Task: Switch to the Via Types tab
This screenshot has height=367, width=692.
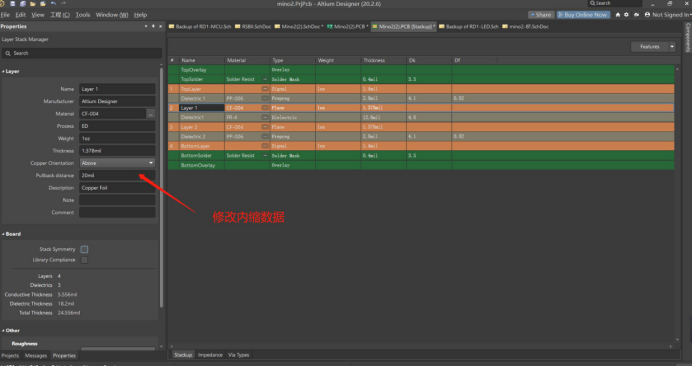Action: pyautogui.click(x=238, y=355)
